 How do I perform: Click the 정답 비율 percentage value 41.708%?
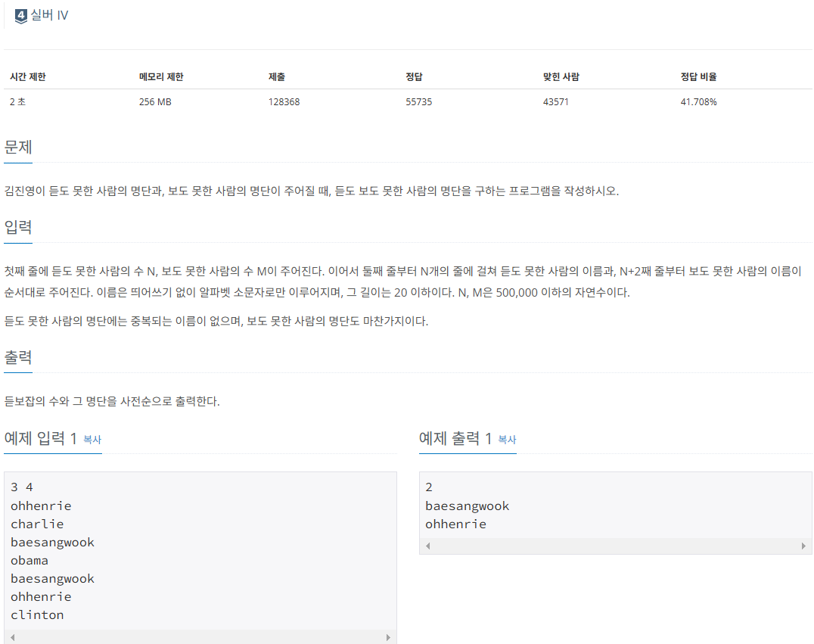click(x=700, y=101)
